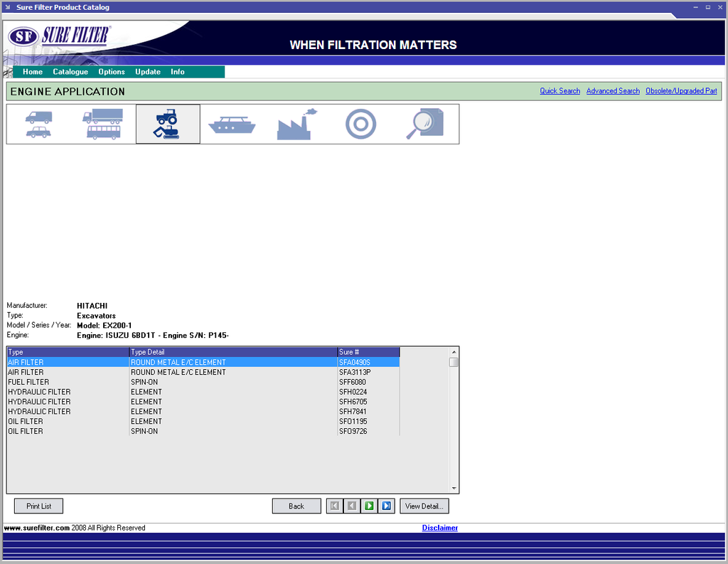728x564 pixels.
Task: Jump to last record blue arrow
Action: (386, 506)
